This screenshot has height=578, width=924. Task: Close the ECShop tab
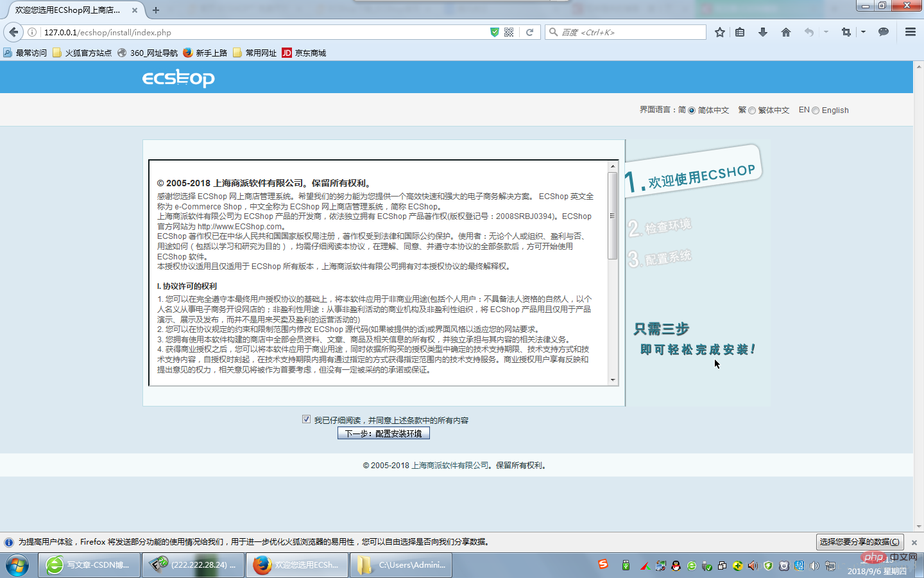134,10
